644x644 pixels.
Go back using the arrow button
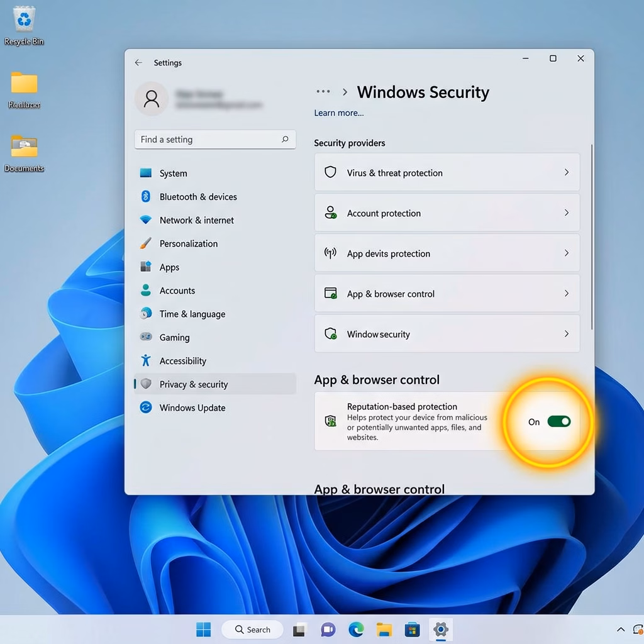(138, 62)
